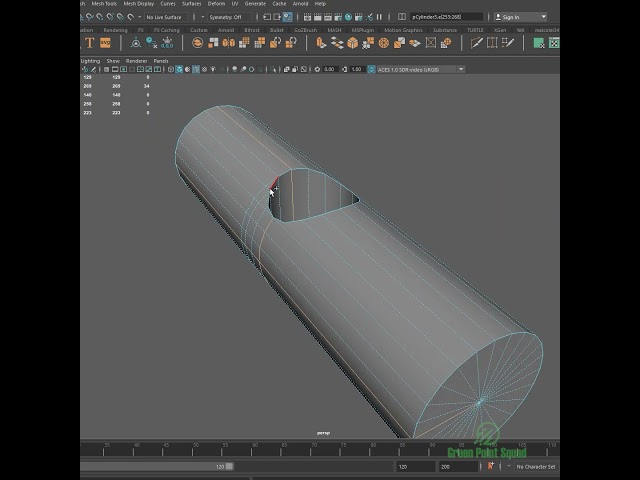Click the Separate meshes shelf icon
Viewport: 640px width, 480px height.
pyautogui.click(x=213, y=42)
